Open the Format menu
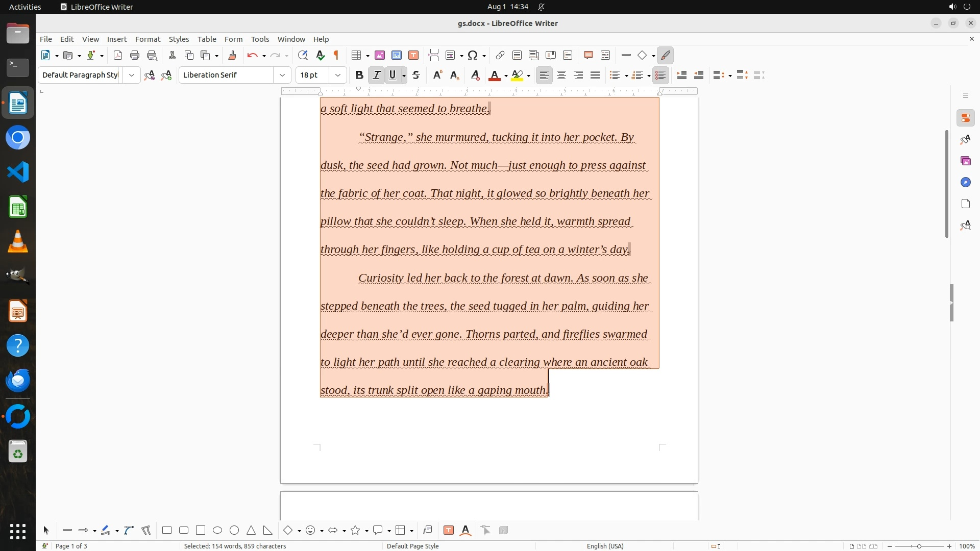Viewport: 980px width, 551px height. point(148,39)
